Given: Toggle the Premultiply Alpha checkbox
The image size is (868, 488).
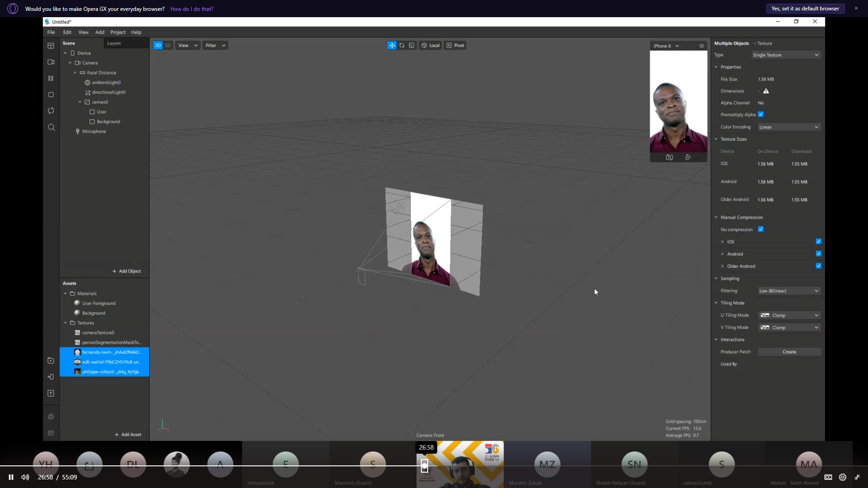Looking at the screenshot, I should click(761, 114).
